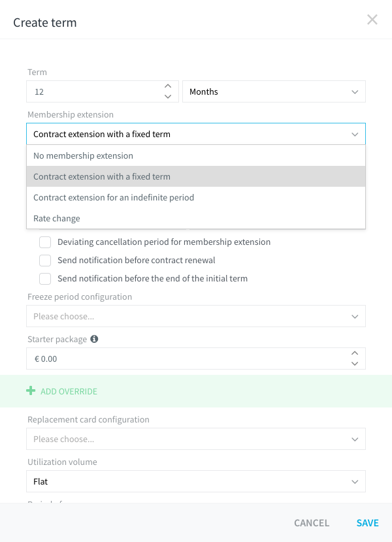Screen dimensions: 392x542
Task: Increase Term value with up arrow
Action: 168,86
